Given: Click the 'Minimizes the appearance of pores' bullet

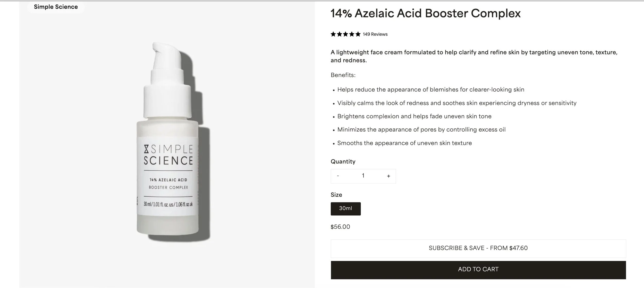Looking at the screenshot, I should 421,130.
